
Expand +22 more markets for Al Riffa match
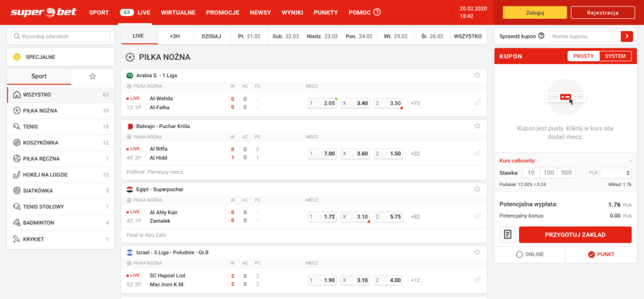pos(415,153)
